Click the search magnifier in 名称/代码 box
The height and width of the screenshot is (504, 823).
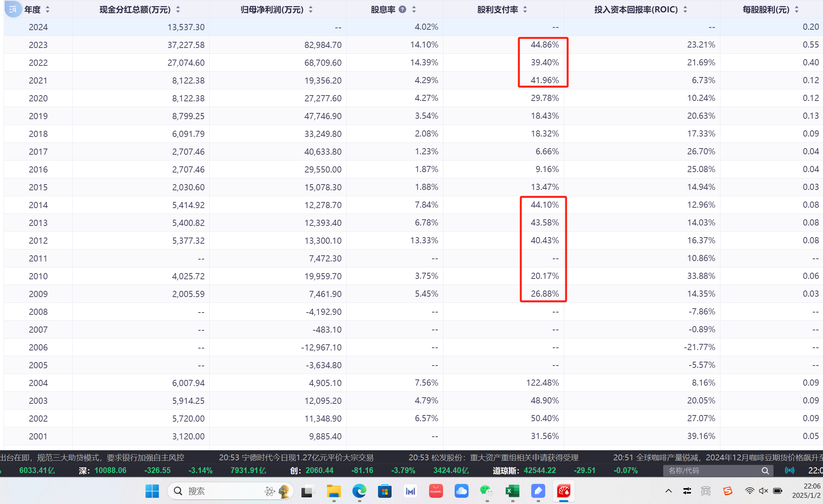765,471
